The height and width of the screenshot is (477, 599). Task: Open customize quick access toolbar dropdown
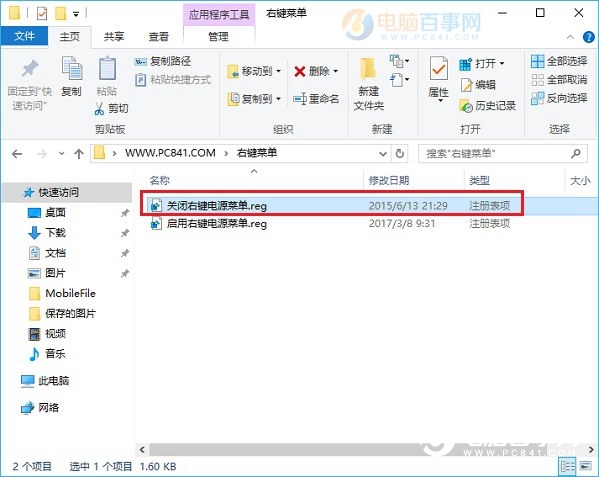(x=76, y=15)
